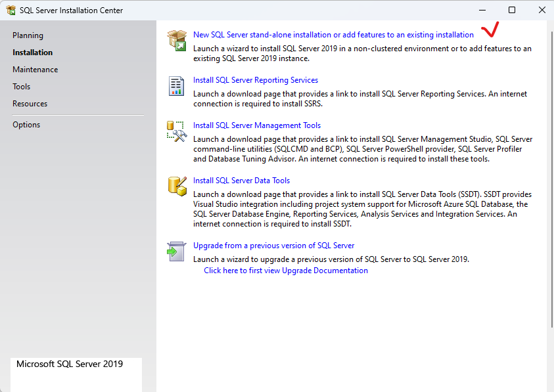Click the SQL Server Installation Center title icon
This screenshot has width=554, height=392.
(x=11, y=11)
